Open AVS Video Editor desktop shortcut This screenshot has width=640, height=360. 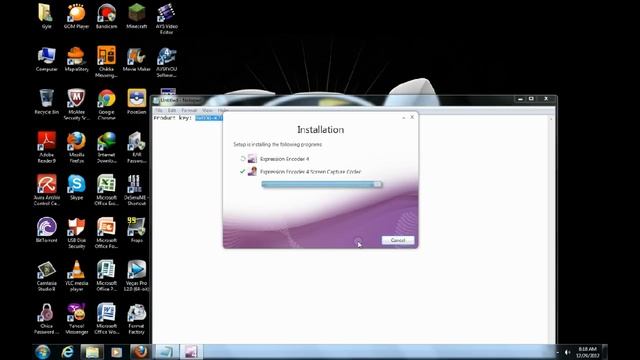(166, 19)
